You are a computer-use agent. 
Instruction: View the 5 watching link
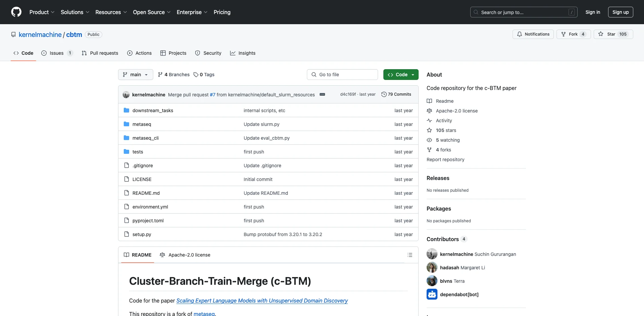pyautogui.click(x=443, y=140)
